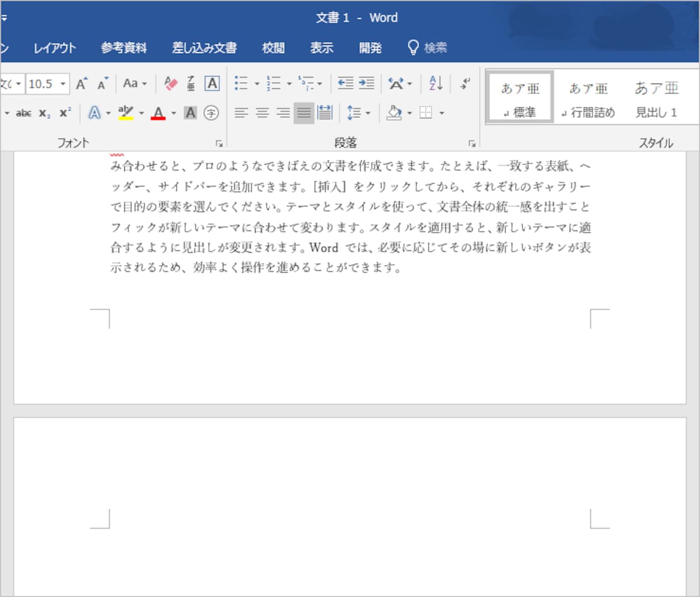Apply yellow text highlight color
700x597 pixels.
coord(125,113)
